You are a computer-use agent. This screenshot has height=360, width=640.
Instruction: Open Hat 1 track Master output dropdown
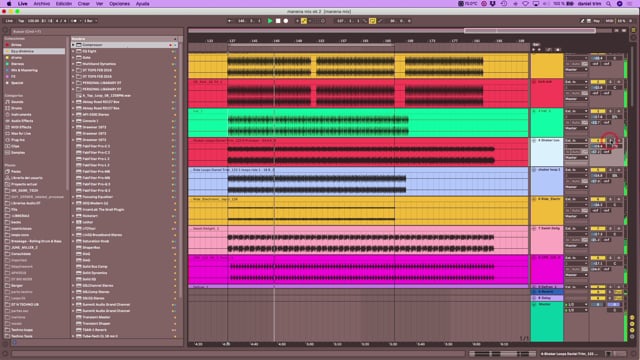[x=576, y=128]
